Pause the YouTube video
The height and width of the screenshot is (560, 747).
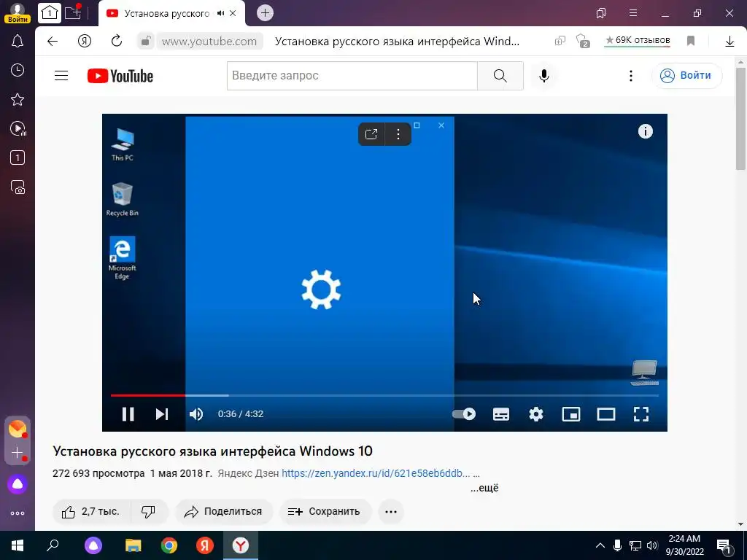coord(128,414)
